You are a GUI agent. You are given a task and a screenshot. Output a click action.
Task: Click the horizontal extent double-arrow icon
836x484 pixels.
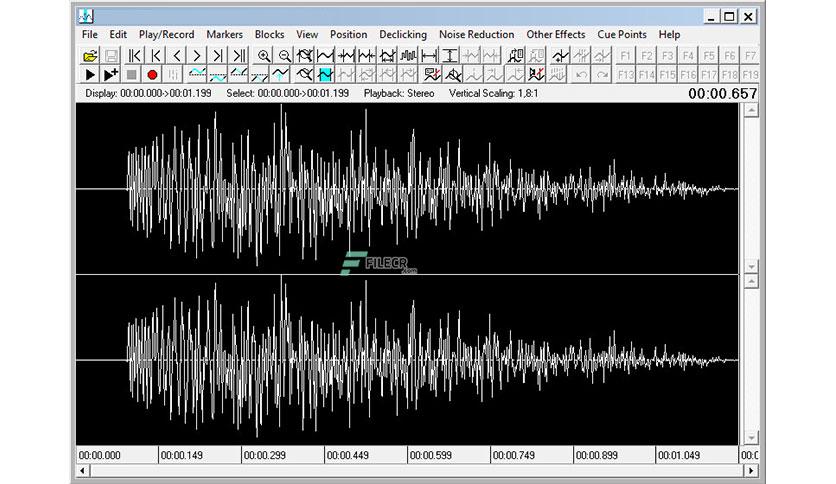click(x=429, y=55)
